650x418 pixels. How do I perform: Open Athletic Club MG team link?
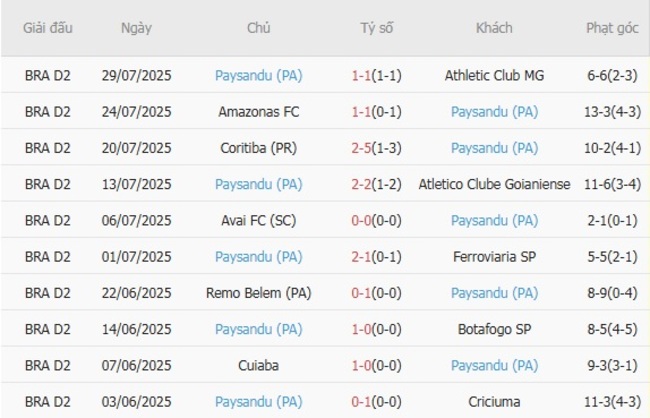(495, 75)
